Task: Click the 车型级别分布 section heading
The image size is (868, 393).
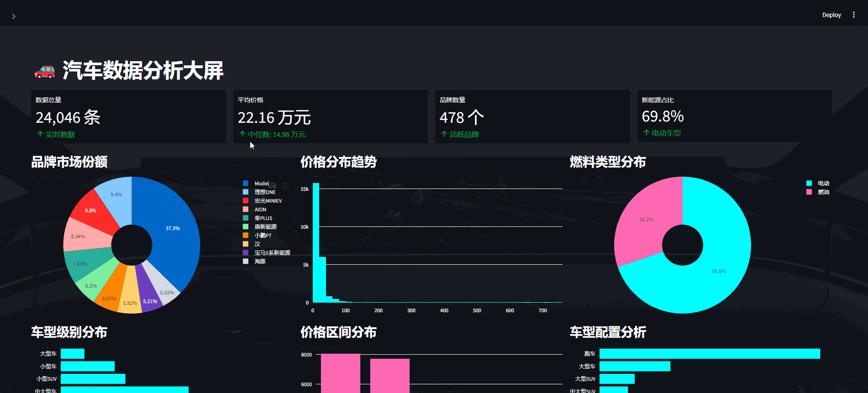Action: pyautogui.click(x=69, y=332)
